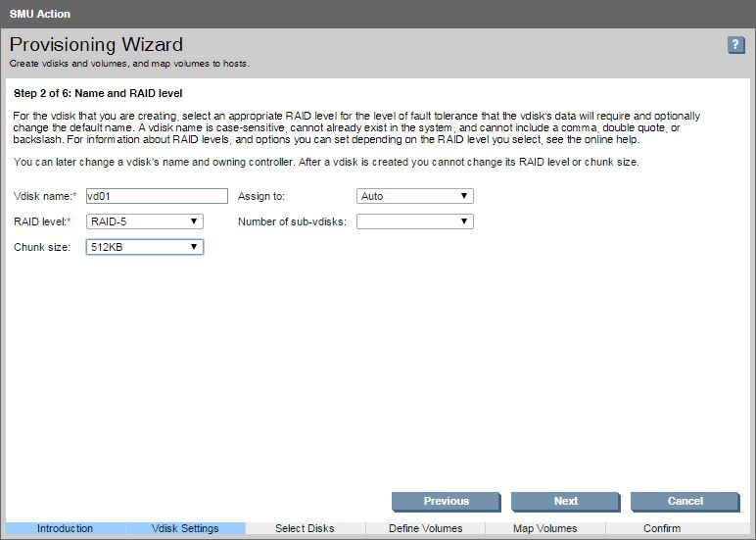Cancel the Provisioning Wizard
This screenshot has height=540, width=756.
click(685, 501)
